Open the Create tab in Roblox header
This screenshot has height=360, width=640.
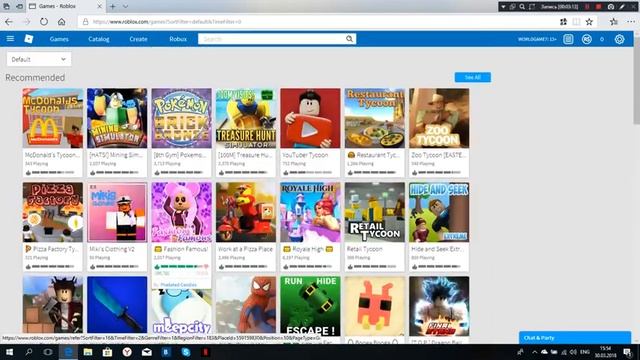tap(138, 39)
